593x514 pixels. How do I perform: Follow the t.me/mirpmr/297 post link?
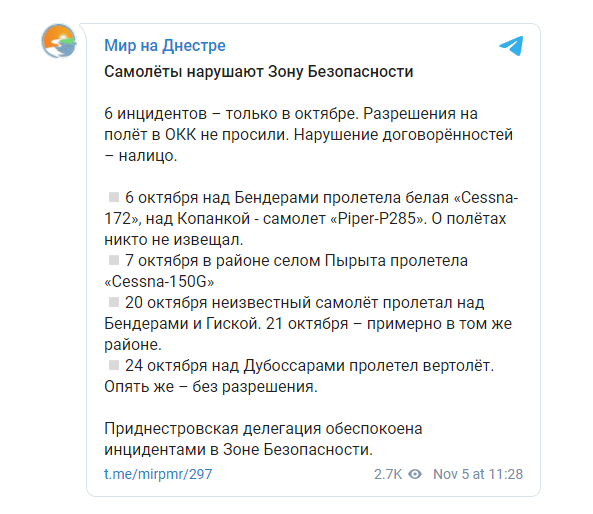point(158,474)
